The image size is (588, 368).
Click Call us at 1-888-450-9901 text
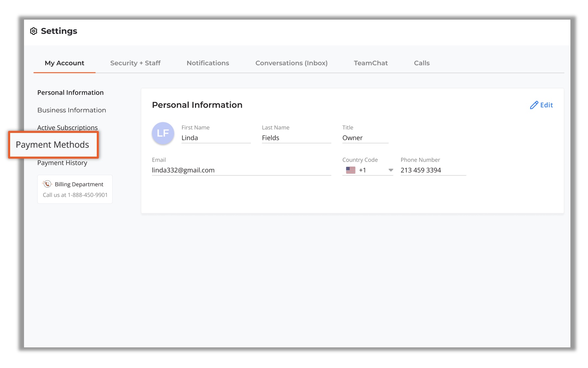tap(75, 195)
